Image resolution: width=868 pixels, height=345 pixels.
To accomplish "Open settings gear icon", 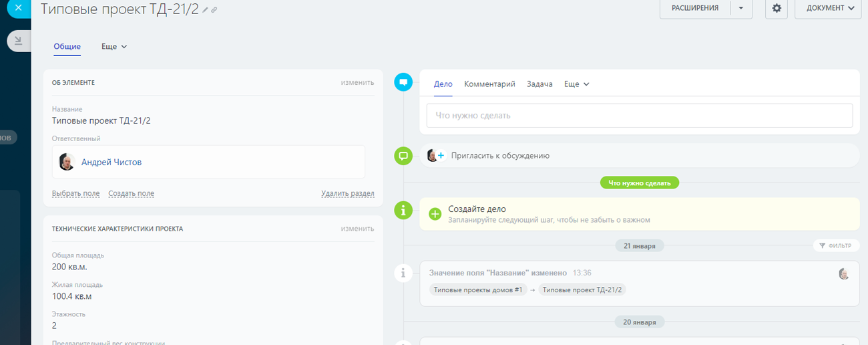I will [776, 9].
